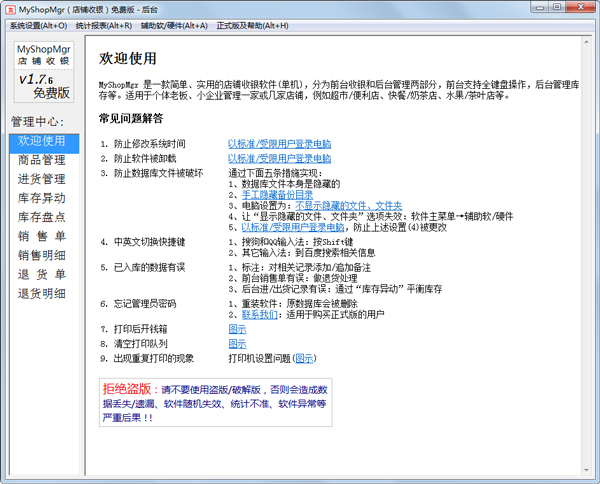
Task: Open 销售单 in the sidebar
Action: pos(42,236)
